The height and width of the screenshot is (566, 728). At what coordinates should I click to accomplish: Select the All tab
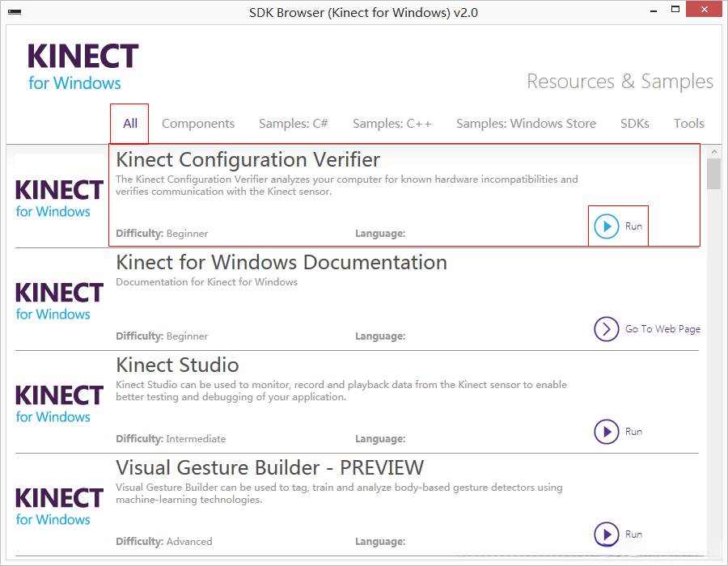[x=130, y=124]
